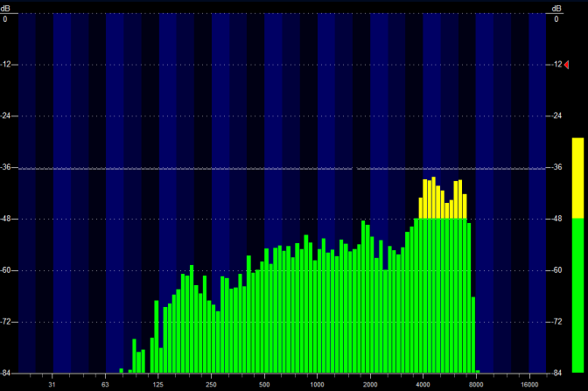Click the 63 Hz frequency axis label
Viewport: 588px width, 391px height.
(x=105, y=385)
